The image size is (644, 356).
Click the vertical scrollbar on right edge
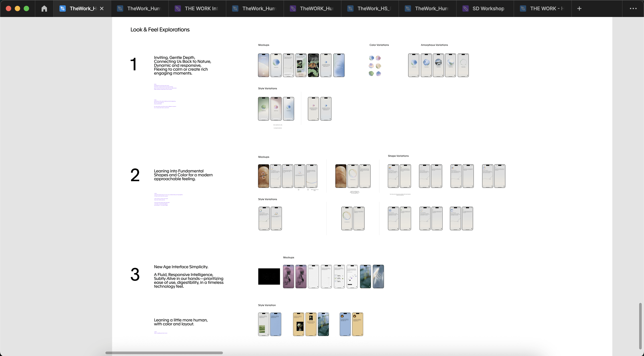pyautogui.click(x=640, y=326)
